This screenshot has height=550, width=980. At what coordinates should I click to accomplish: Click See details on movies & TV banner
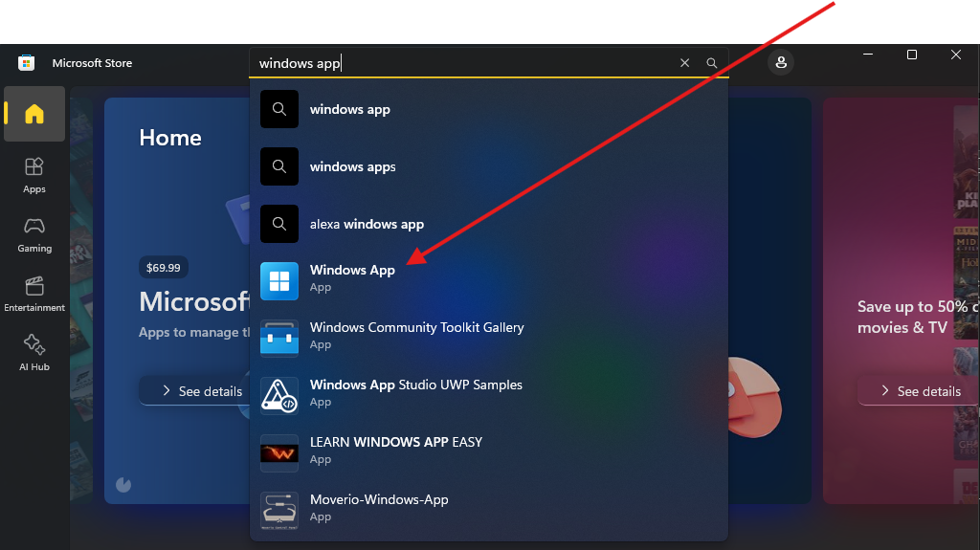point(919,391)
